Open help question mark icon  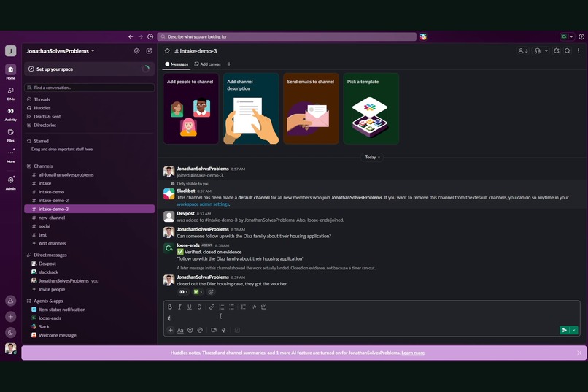click(581, 36)
